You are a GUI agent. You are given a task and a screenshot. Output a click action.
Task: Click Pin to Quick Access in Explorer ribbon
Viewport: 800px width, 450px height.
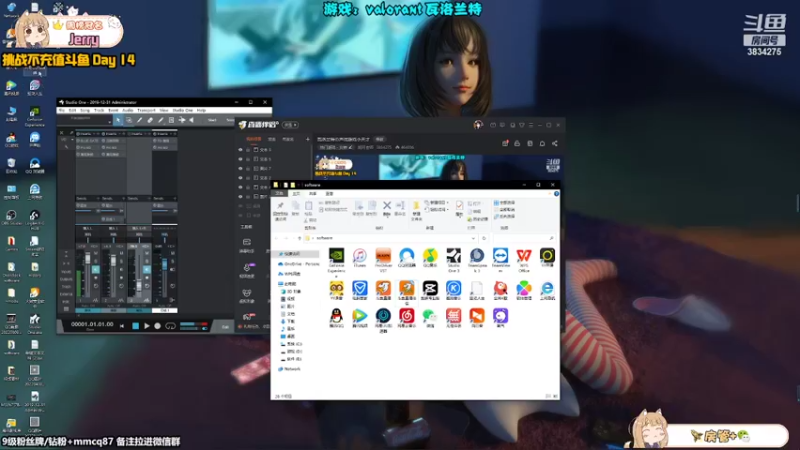click(x=280, y=210)
